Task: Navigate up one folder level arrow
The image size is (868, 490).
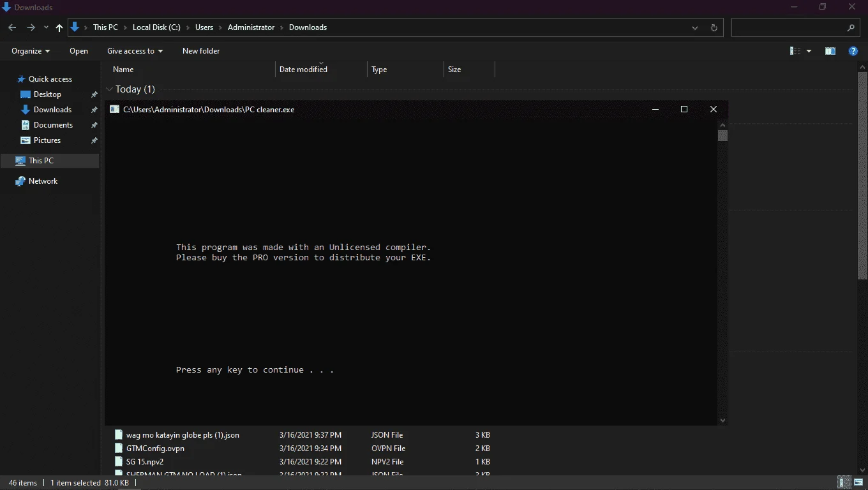Action: coord(59,27)
